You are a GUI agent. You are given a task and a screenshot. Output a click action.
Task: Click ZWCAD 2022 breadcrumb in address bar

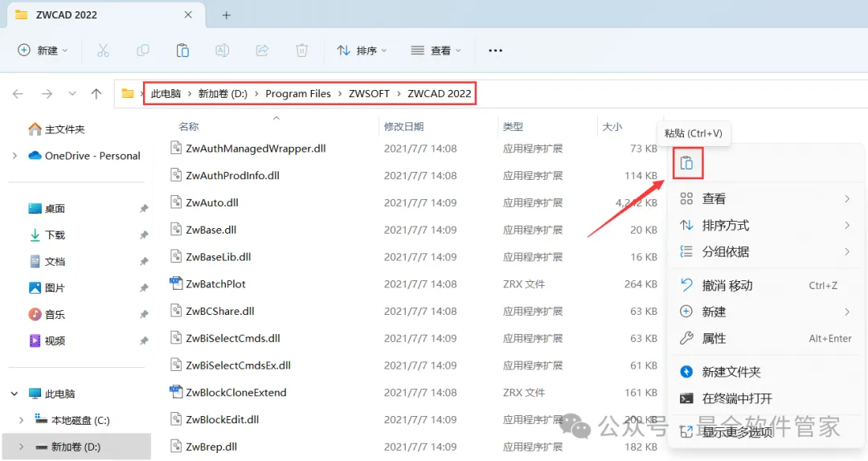[x=440, y=93]
